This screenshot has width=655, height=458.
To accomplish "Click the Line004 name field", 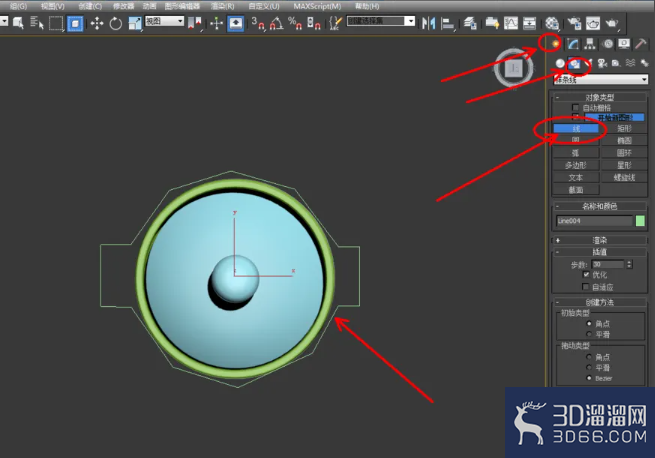I will [594, 221].
